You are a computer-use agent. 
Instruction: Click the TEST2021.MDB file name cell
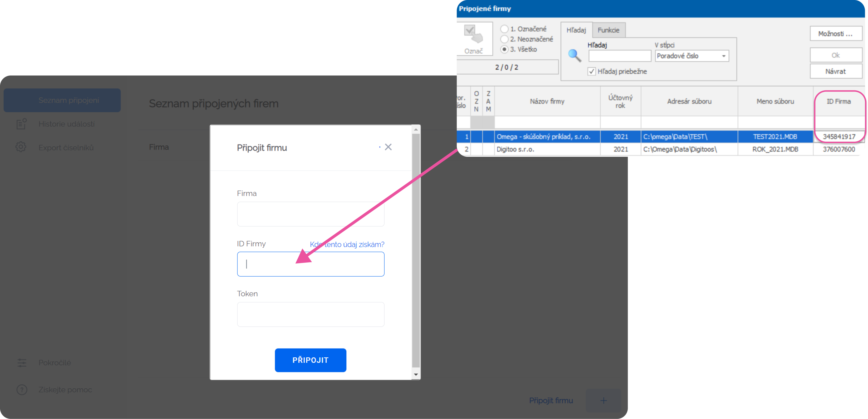tap(775, 137)
